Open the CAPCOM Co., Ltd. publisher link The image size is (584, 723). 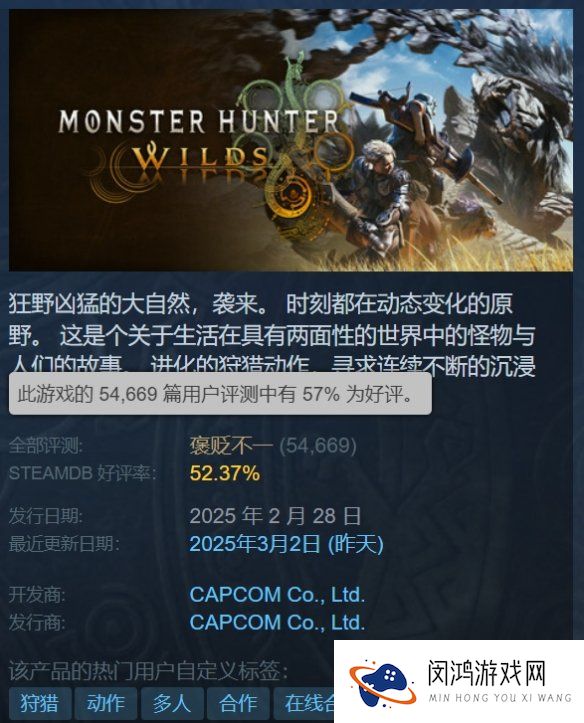tap(277, 622)
